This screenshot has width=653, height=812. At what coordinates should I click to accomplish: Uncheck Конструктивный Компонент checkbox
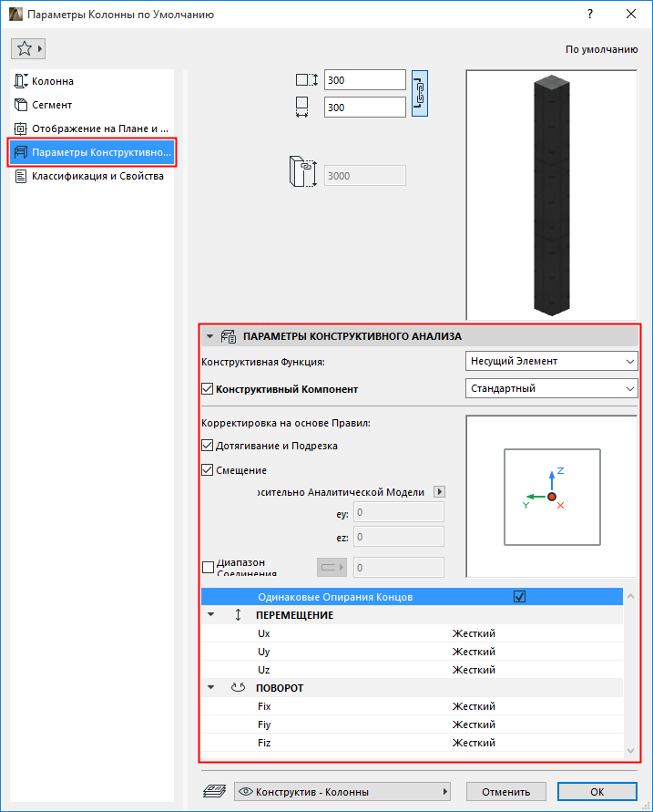coord(207,389)
